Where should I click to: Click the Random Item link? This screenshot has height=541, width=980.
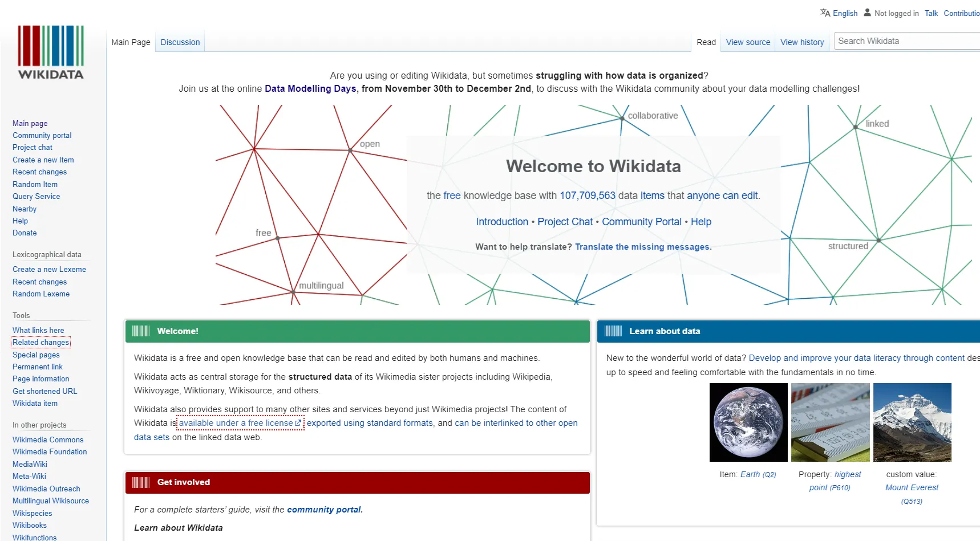(34, 184)
